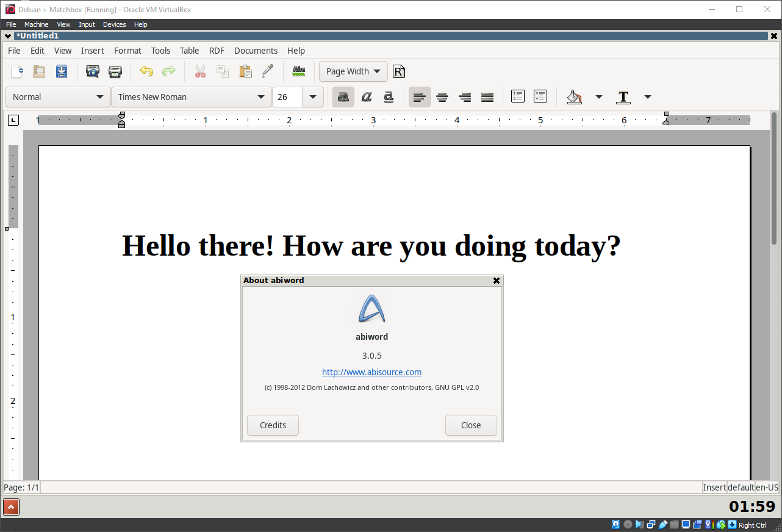The image size is (782, 532).
Task: Cut with the scissors icon
Action: (x=200, y=71)
